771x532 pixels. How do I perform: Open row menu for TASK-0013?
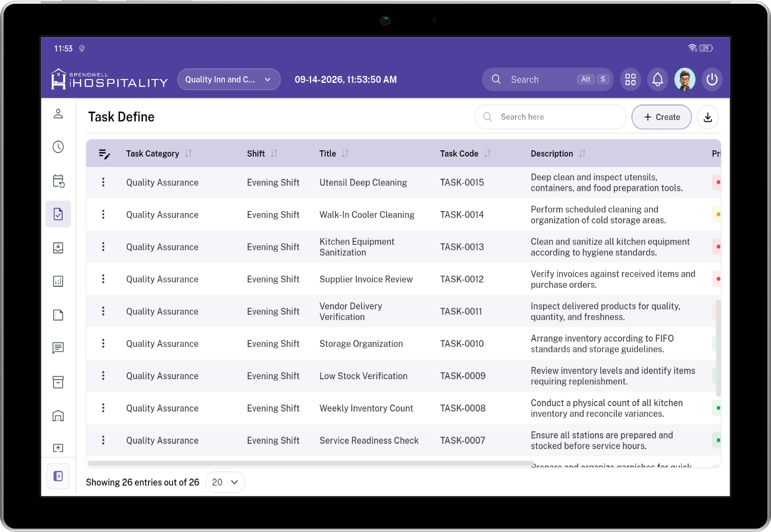point(103,247)
